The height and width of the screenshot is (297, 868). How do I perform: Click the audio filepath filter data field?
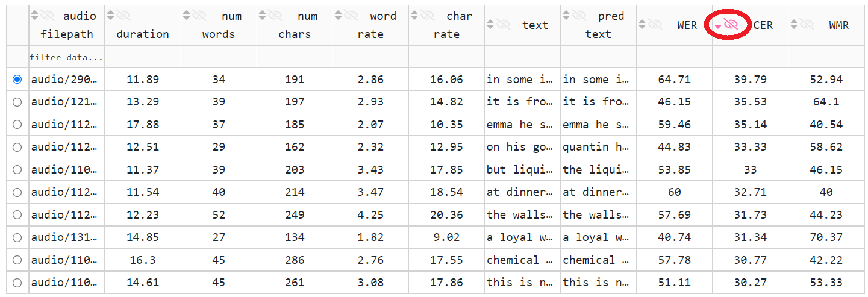[66, 57]
